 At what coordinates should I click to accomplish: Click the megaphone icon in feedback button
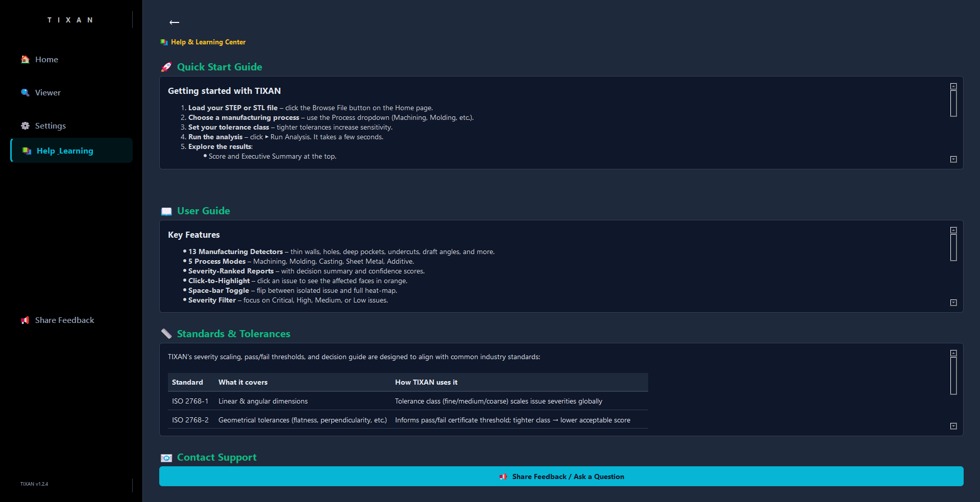[x=503, y=476]
